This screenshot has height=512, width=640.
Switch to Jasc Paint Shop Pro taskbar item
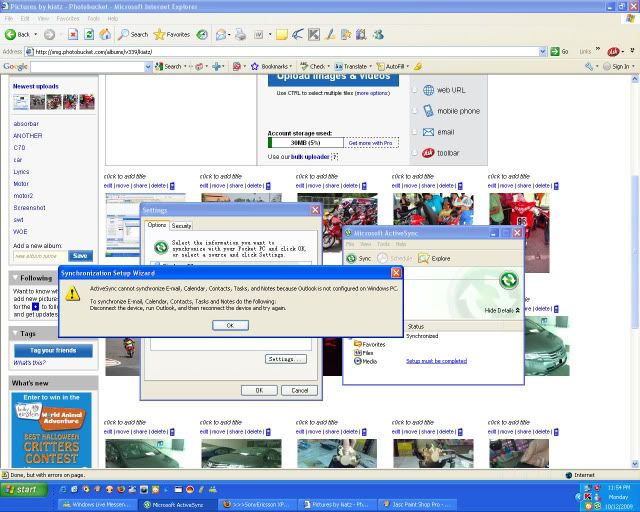click(x=416, y=505)
